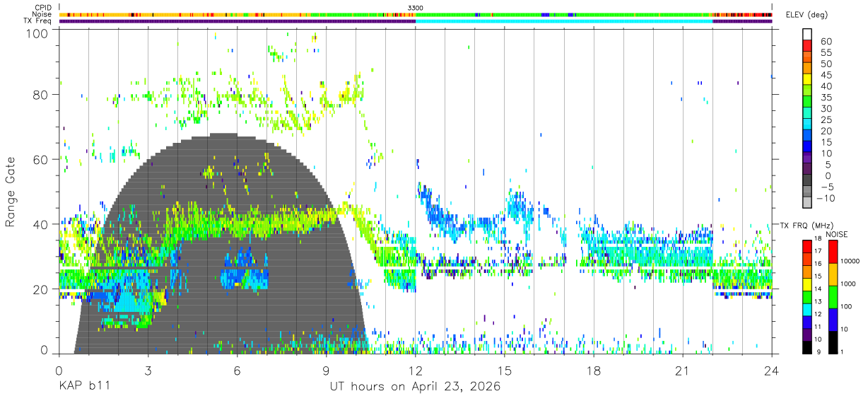Click the 55 label on ELEV color bar

tap(825, 53)
